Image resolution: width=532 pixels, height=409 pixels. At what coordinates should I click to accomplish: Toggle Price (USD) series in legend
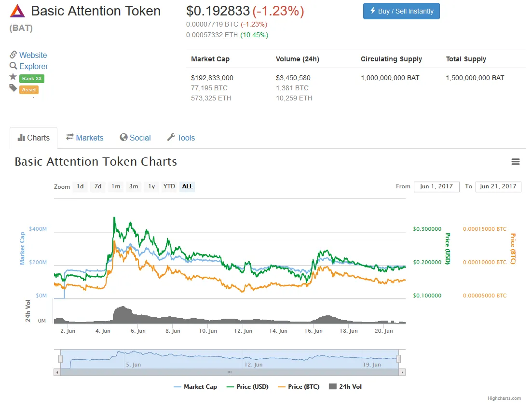(x=247, y=387)
